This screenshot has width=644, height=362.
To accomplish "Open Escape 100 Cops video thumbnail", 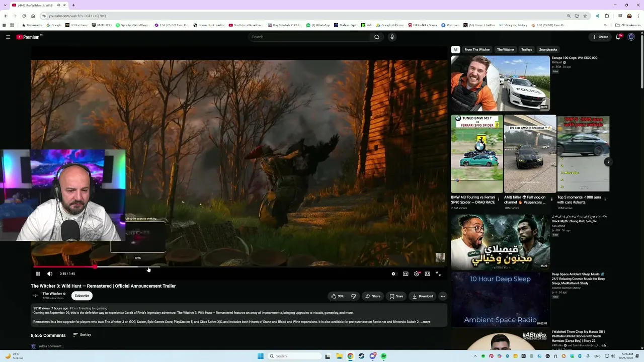I will tap(501, 83).
